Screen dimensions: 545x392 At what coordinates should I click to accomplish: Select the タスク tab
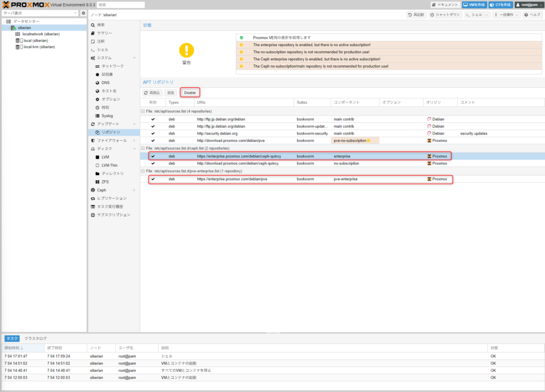pyautogui.click(x=12, y=338)
